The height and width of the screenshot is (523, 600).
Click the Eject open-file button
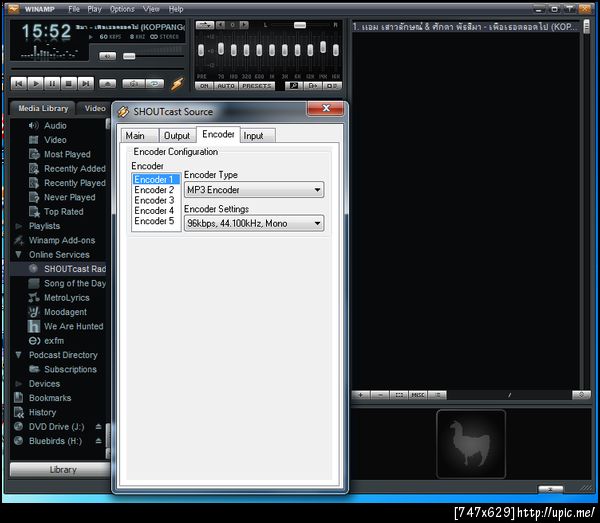pos(108,83)
